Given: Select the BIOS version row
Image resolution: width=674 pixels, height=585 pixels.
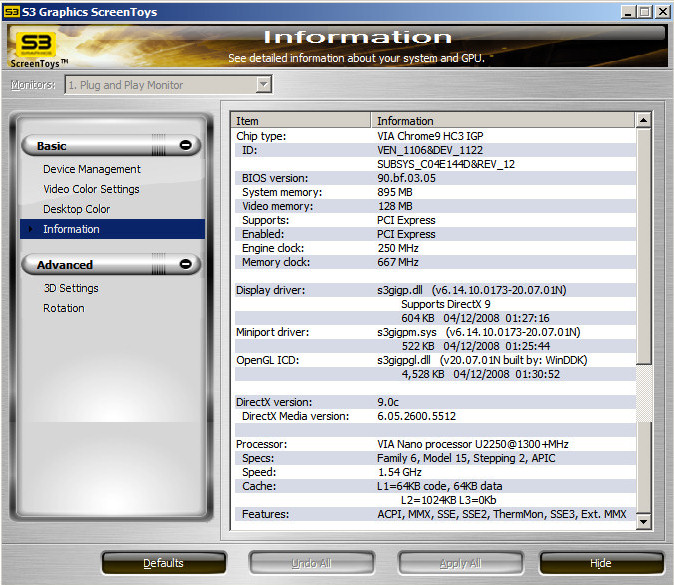Looking at the screenshot, I should [435, 178].
